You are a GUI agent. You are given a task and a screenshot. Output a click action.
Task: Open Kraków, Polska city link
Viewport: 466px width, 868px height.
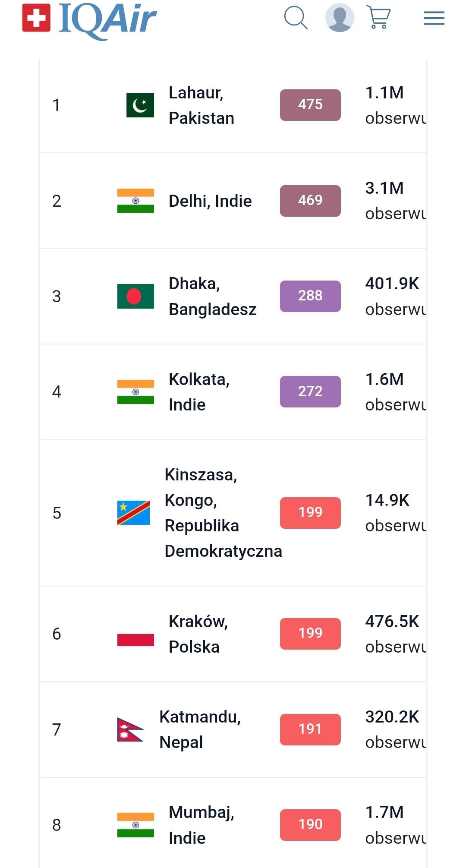tap(198, 634)
